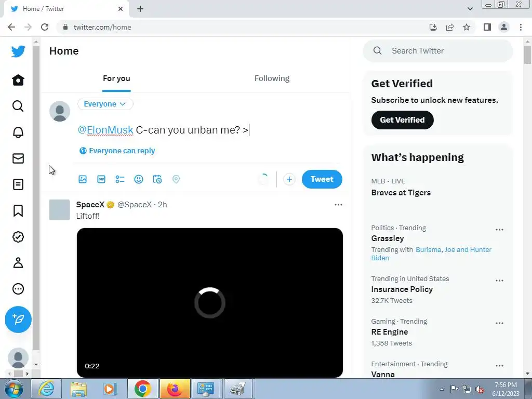Open Bookmarks icon in sidebar
Viewport: 532px width, 399px height.
18,211
